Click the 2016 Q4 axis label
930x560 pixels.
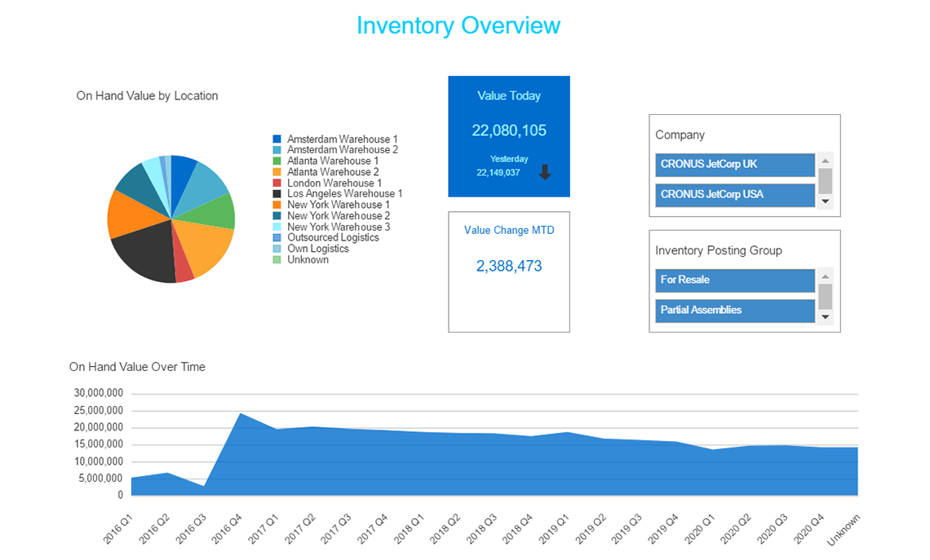[x=228, y=528]
